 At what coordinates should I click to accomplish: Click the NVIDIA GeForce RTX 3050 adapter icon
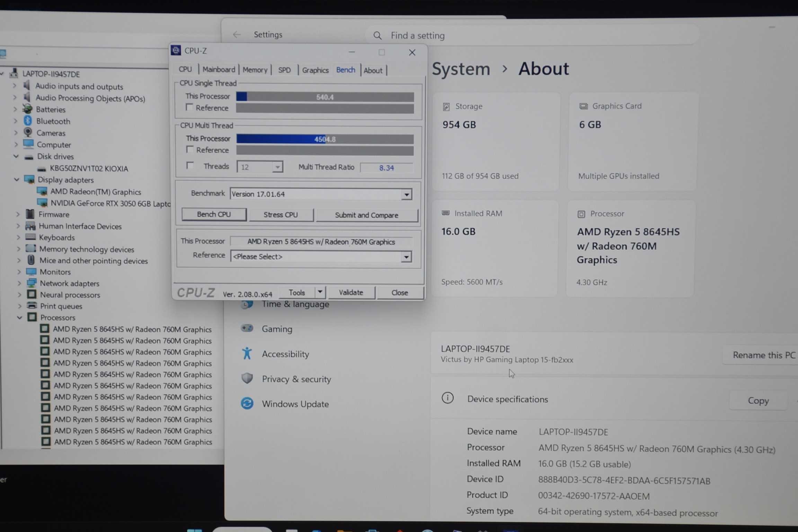[x=42, y=203]
